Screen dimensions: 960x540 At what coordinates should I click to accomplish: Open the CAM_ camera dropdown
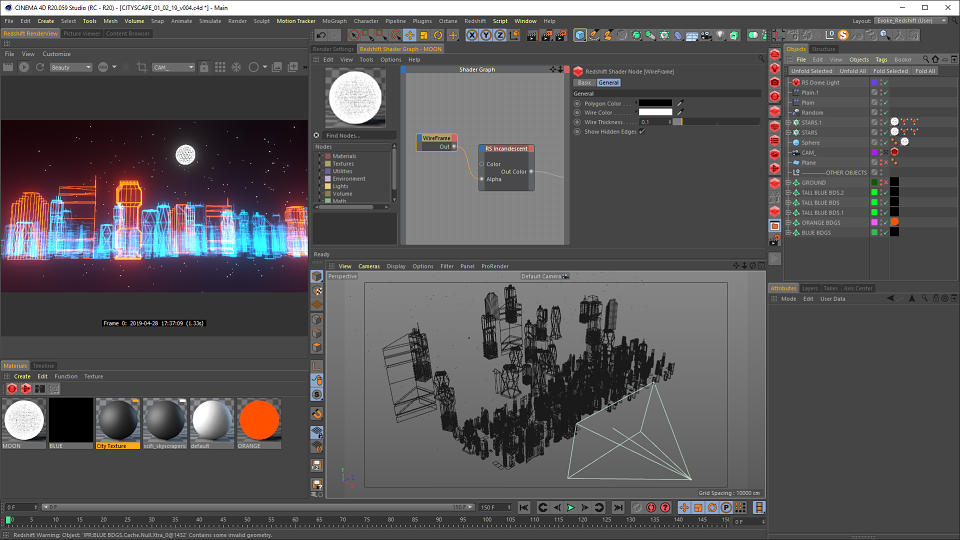click(x=173, y=67)
